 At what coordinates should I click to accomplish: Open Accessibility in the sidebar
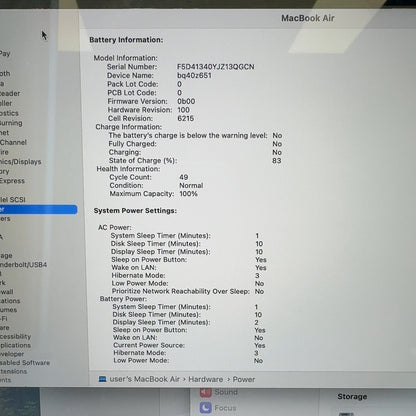(15, 337)
